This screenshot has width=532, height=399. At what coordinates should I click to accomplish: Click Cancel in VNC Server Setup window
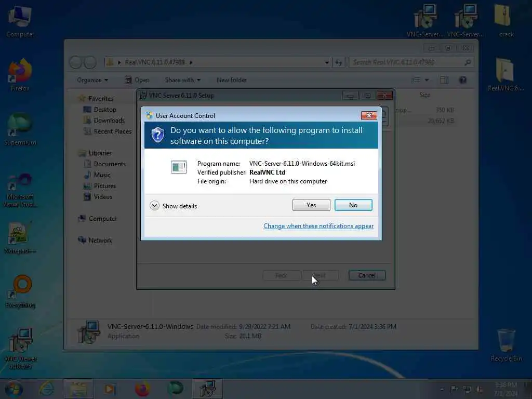[367, 275]
